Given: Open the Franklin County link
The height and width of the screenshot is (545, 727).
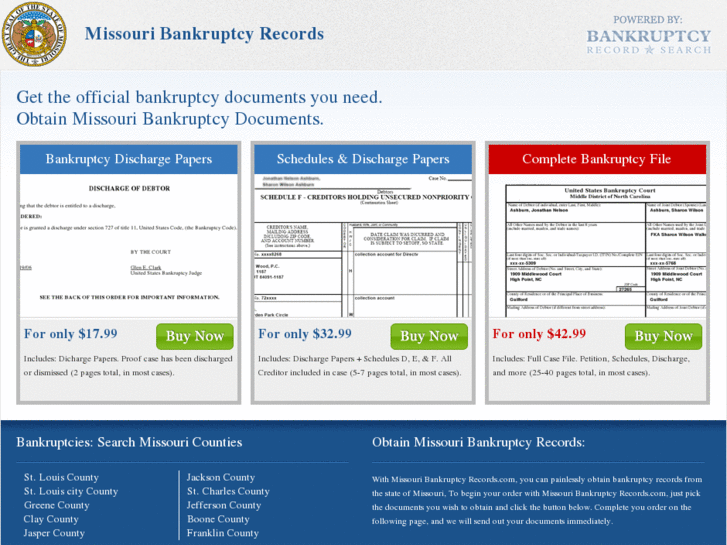Looking at the screenshot, I should (x=223, y=533).
